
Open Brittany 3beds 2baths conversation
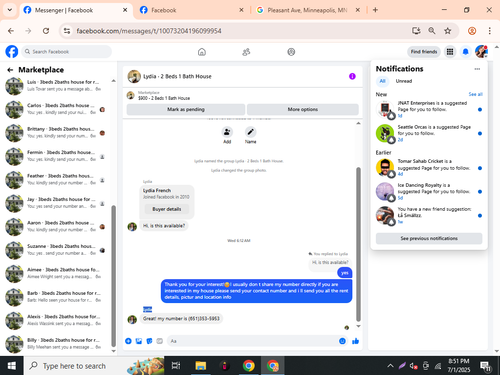pos(55,133)
